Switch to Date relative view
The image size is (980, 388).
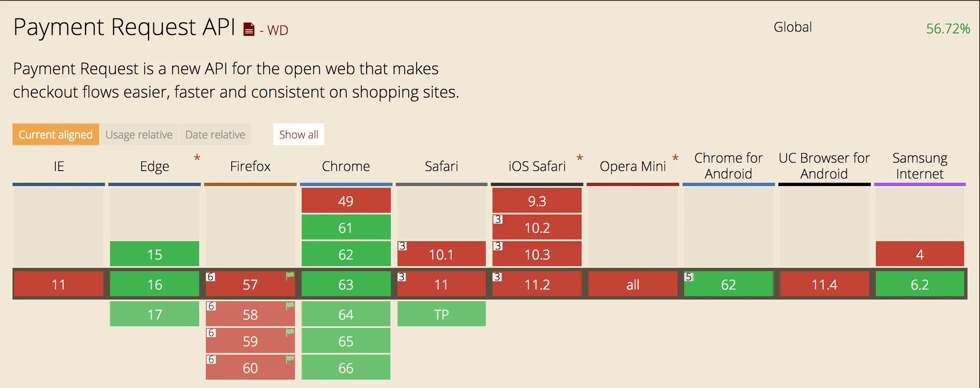(x=215, y=134)
